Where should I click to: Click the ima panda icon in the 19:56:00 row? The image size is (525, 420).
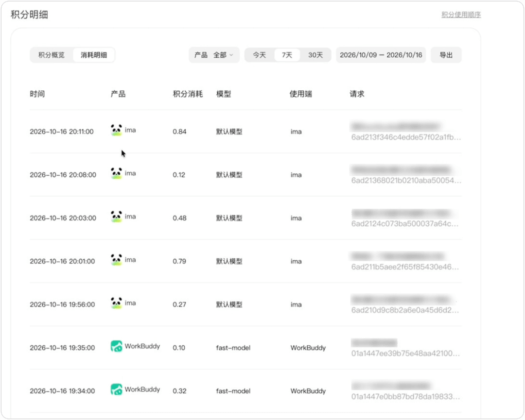click(116, 303)
